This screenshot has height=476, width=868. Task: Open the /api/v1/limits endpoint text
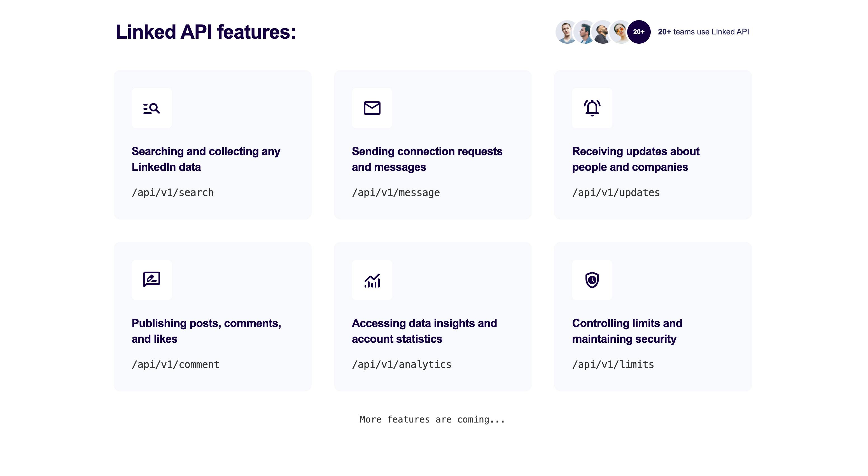click(x=613, y=364)
